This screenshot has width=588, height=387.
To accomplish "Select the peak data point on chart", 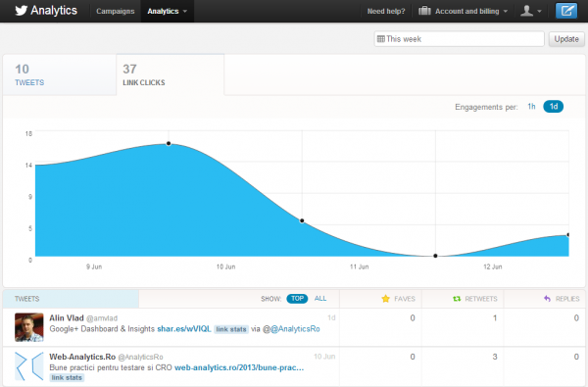I will click(x=169, y=143).
